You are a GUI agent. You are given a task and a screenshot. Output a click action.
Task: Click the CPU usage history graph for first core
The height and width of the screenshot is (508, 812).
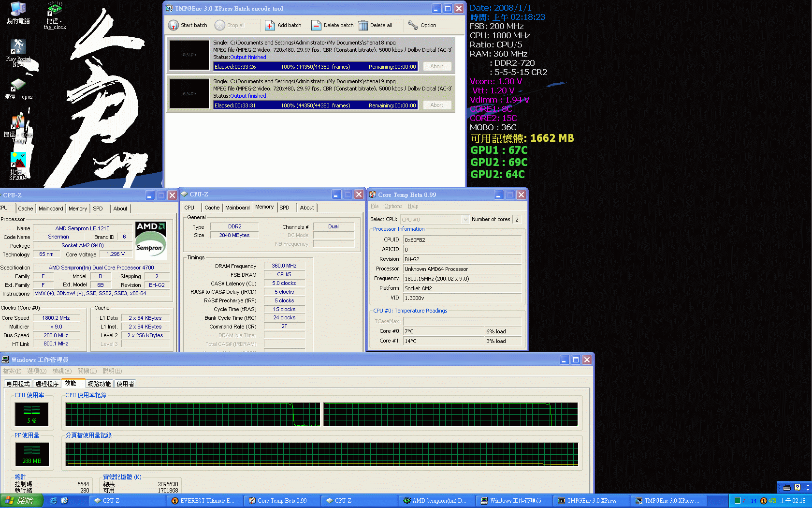[x=193, y=414]
